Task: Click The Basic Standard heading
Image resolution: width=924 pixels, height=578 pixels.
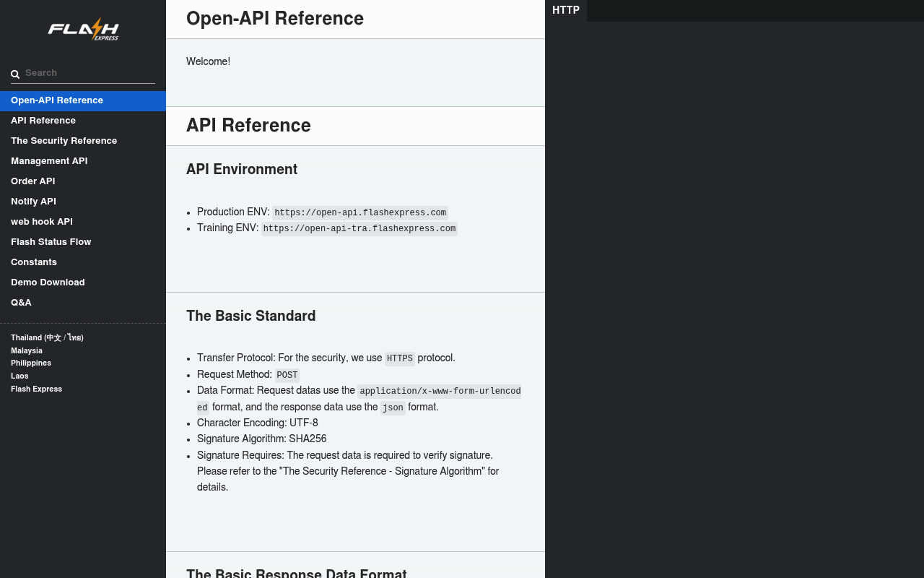Action: pos(251,316)
